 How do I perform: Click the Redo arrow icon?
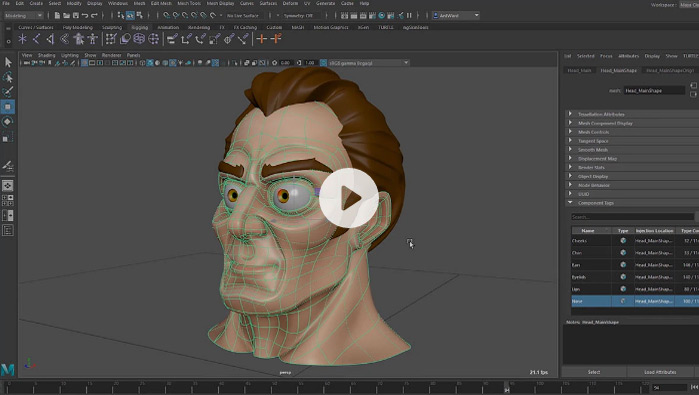tap(94, 16)
